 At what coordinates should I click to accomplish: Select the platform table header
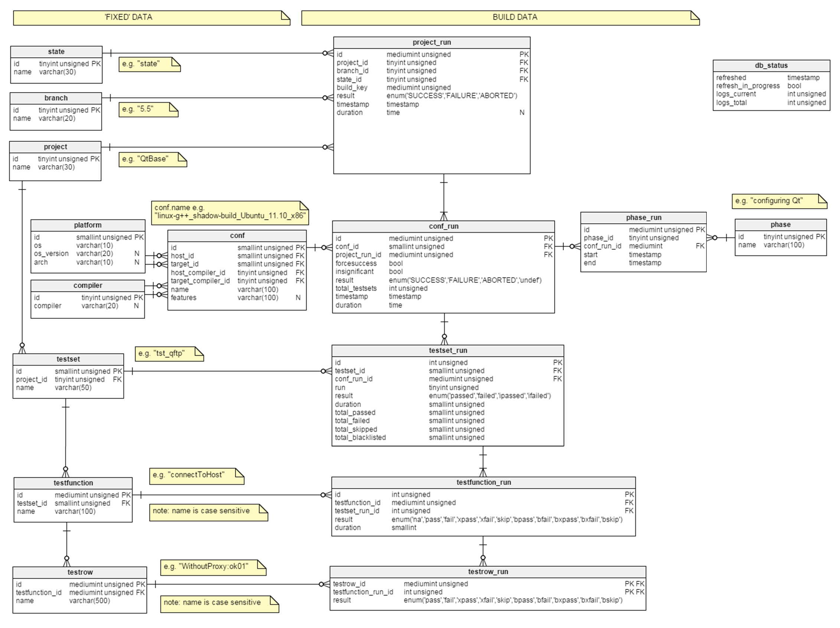[x=88, y=225]
